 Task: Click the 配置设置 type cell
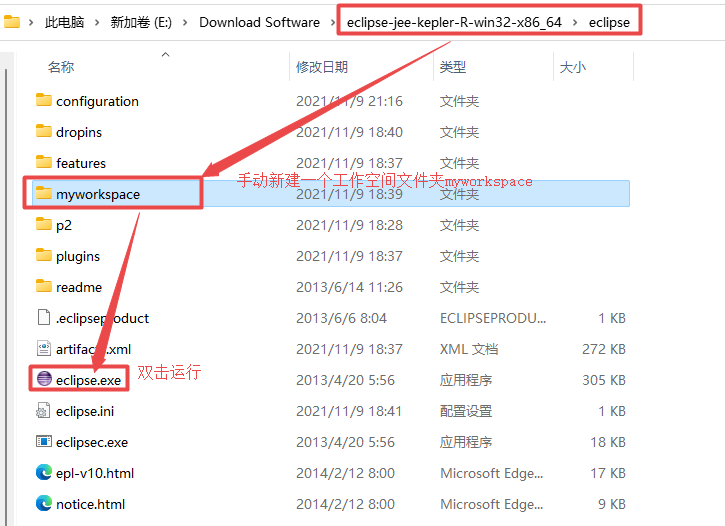coord(466,411)
